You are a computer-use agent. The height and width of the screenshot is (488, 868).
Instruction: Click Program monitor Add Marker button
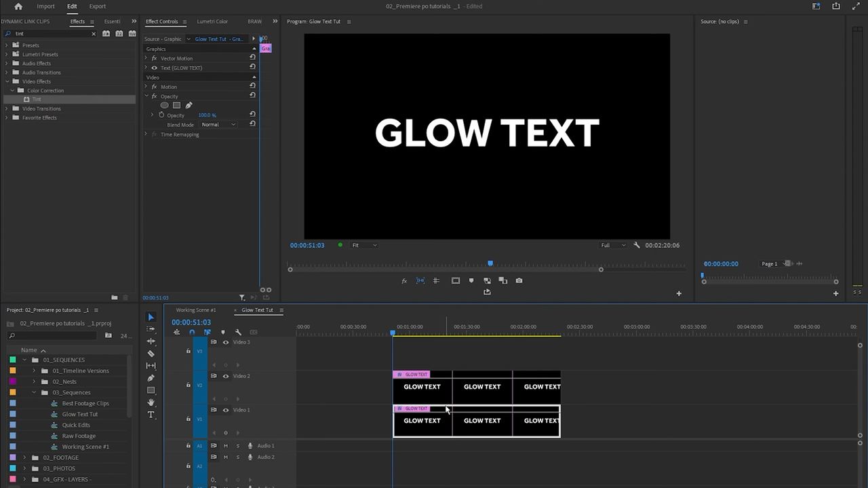coord(471,280)
